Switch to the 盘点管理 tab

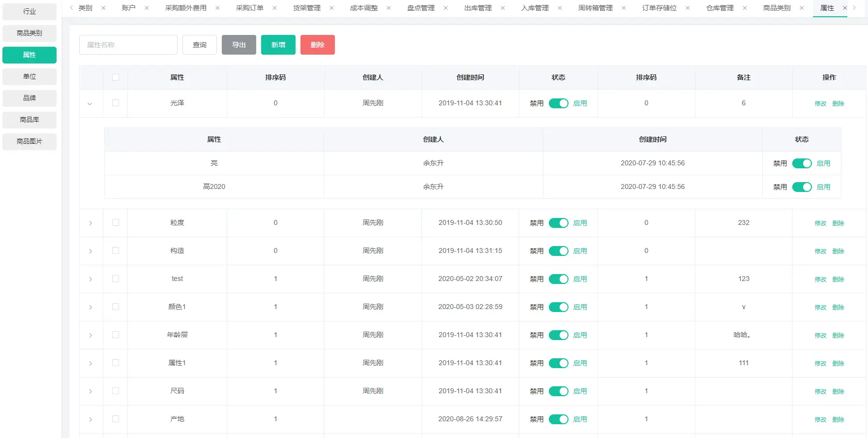pyautogui.click(x=421, y=8)
